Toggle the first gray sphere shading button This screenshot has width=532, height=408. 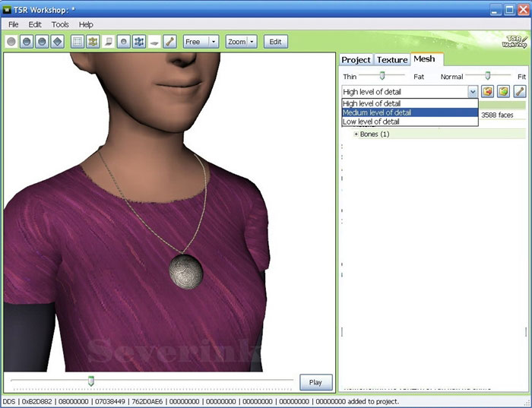(x=12, y=42)
